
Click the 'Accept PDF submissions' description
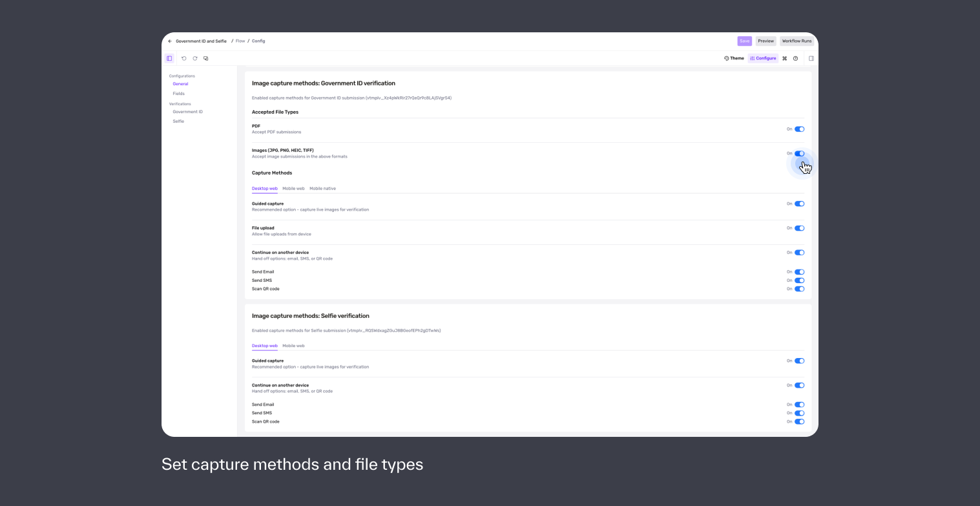coord(276,132)
